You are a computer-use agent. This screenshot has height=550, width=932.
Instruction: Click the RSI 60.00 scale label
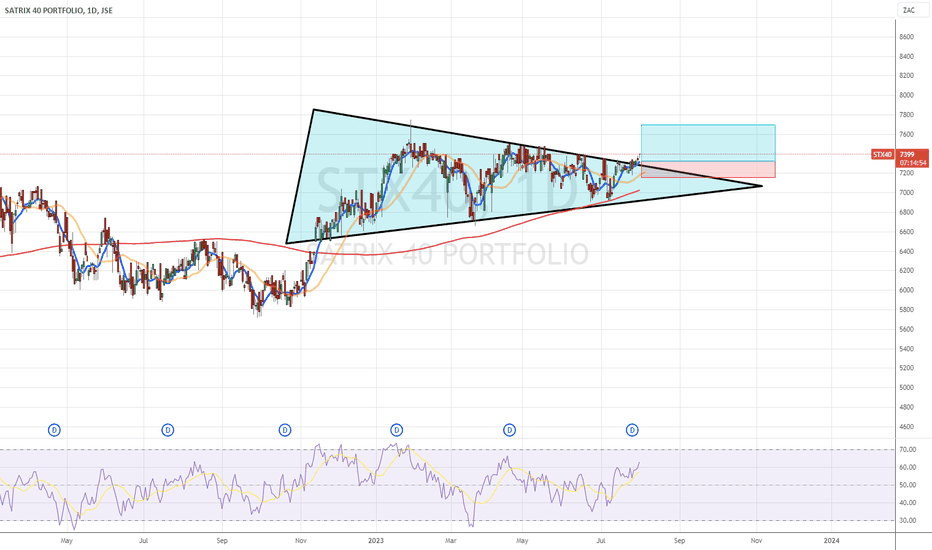click(908, 467)
